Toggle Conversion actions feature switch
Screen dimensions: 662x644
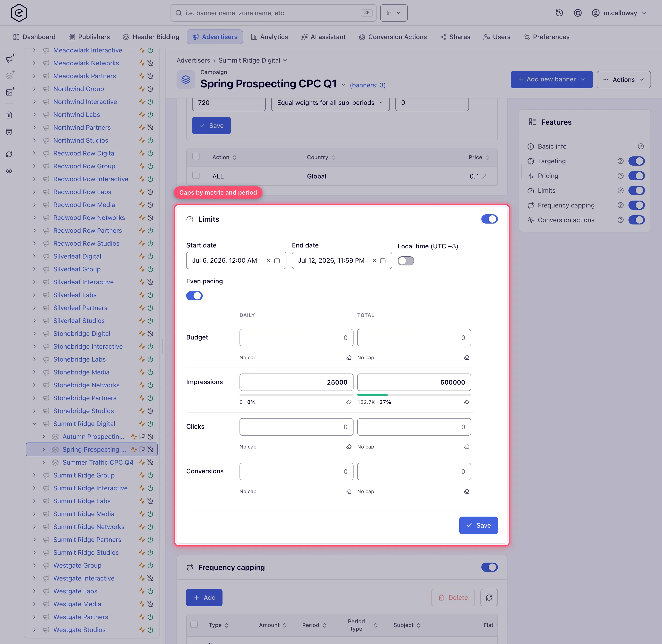tap(636, 220)
